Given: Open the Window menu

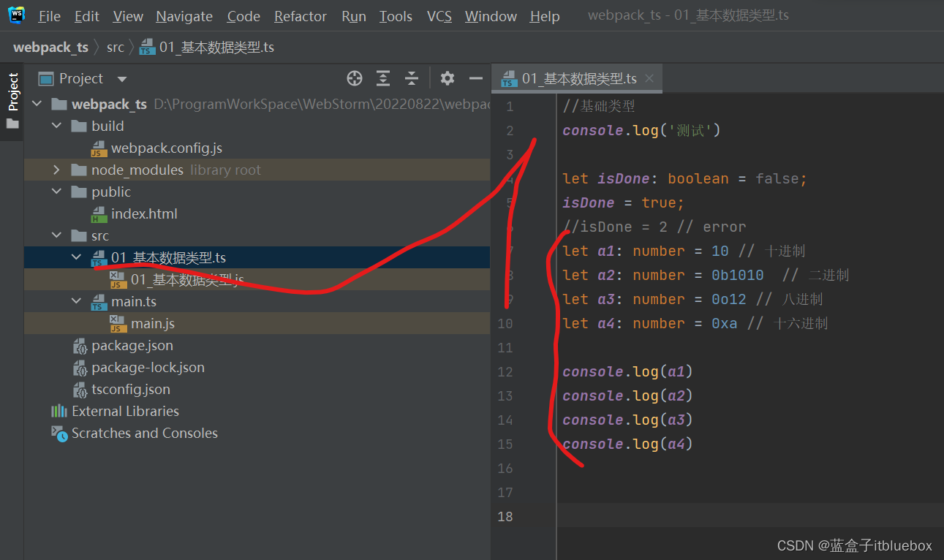Looking at the screenshot, I should [x=491, y=16].
